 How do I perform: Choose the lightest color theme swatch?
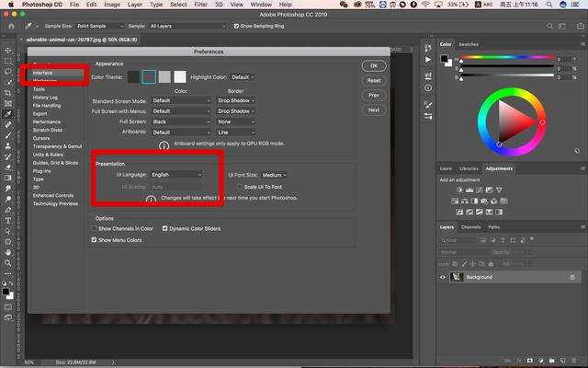180,77
